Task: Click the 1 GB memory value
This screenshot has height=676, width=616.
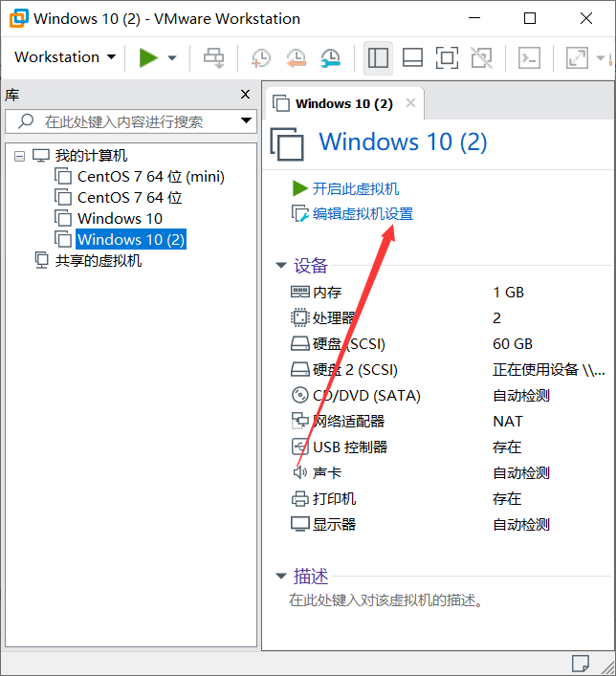Action: pos(508,293)
